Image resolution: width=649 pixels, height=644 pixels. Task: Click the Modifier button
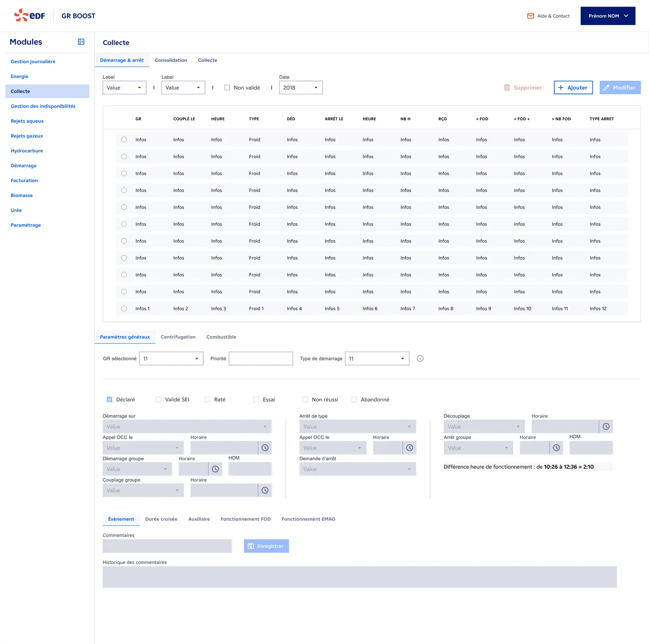click(x=620, y=88)
